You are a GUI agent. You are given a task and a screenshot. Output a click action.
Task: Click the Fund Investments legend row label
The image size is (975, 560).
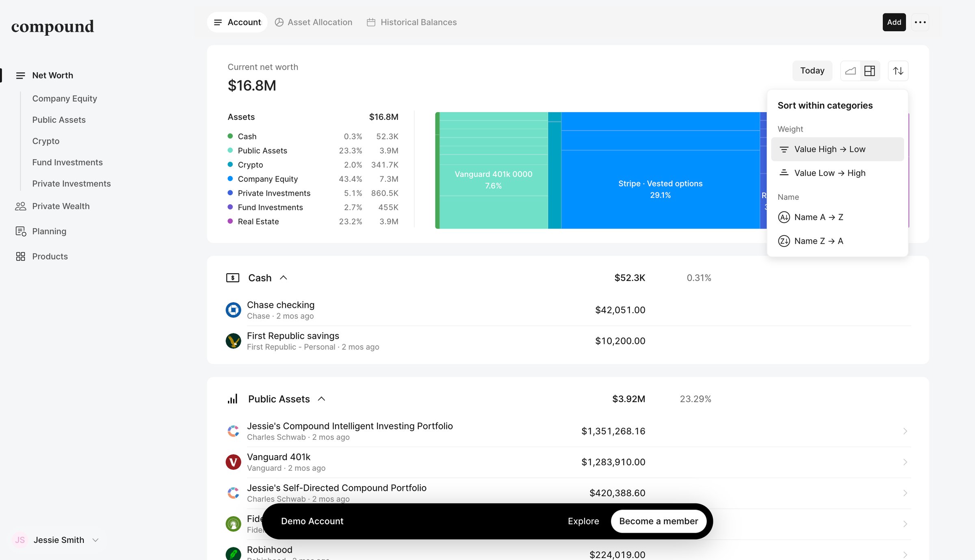click(271, 208)
